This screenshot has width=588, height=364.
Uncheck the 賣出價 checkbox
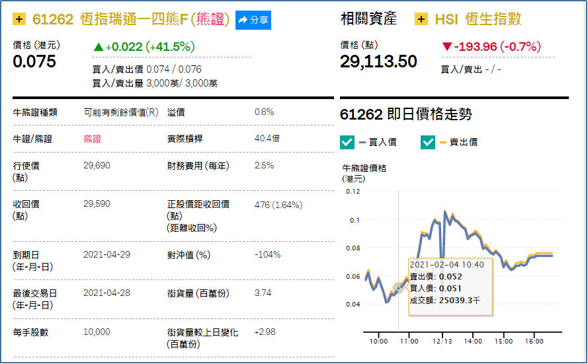click(428, 142)
